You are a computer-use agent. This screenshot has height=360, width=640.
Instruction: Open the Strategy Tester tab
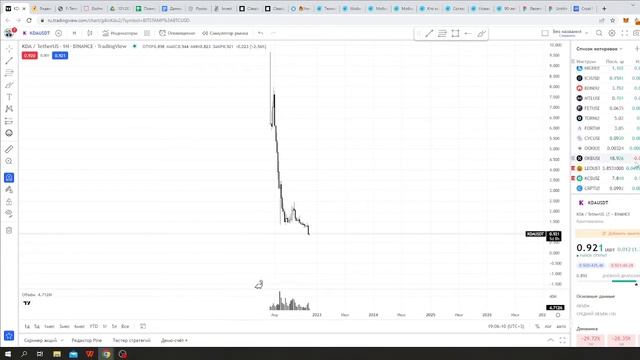click(131, 340)
